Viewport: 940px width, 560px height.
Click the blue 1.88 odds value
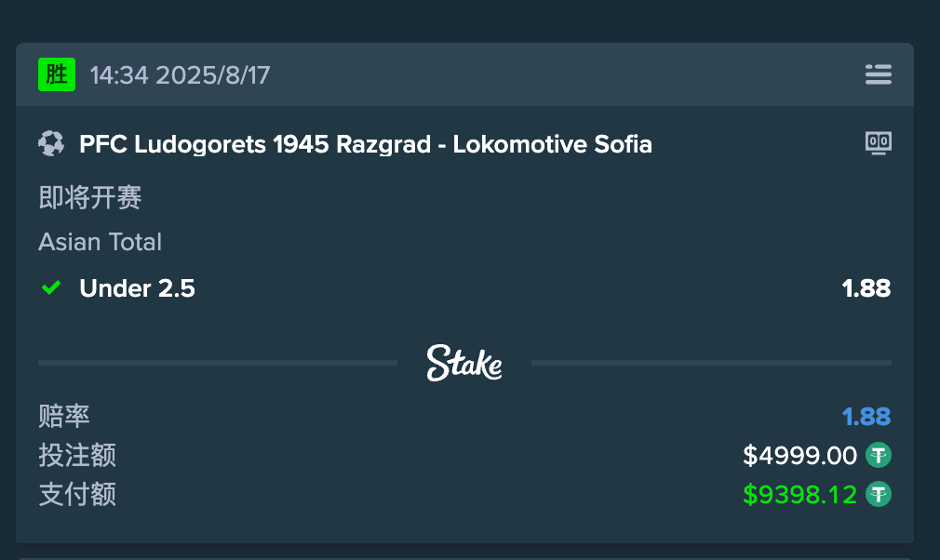(x=866, y=417)
